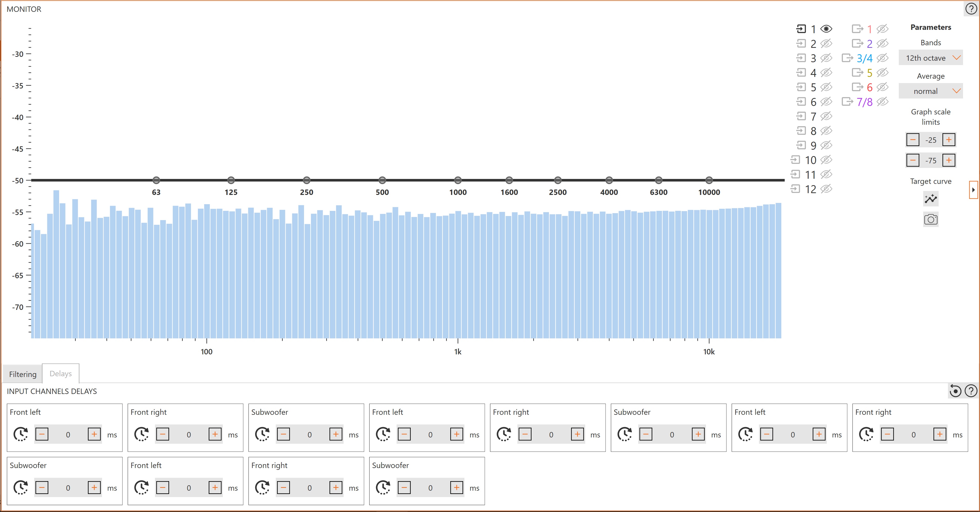The width and height of the screenshot is (980, 512).
Task: Click the Target curve edit icon
Action: click(x=931, y=199)
